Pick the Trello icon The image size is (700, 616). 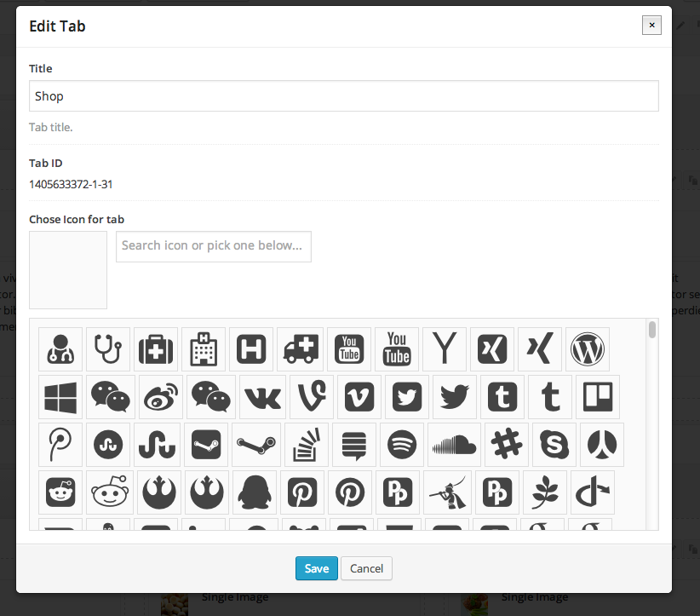pyautogui.click(x=598, y=396)
